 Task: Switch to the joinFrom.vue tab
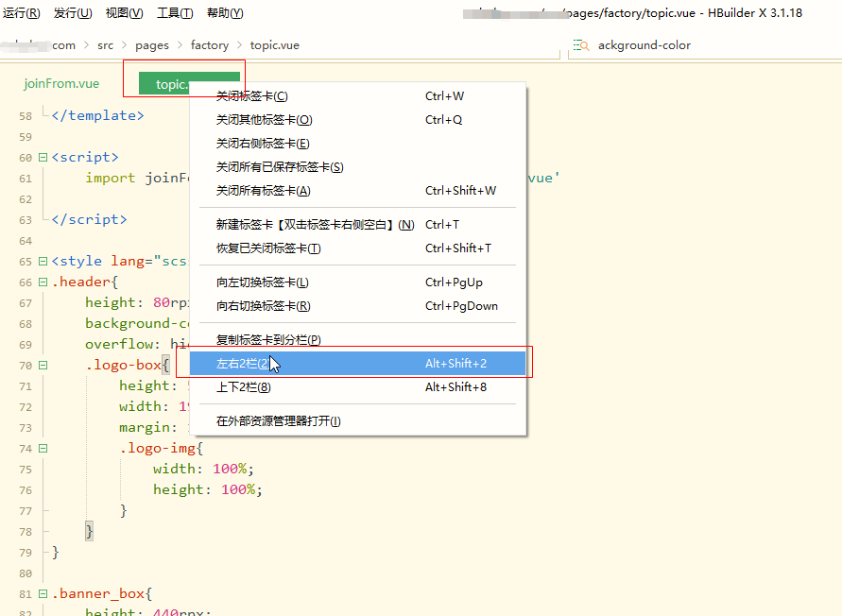[x=61, y=84]
